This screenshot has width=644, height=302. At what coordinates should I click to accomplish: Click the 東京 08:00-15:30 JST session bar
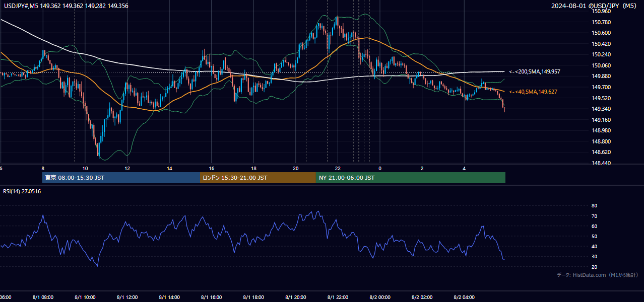121,178
